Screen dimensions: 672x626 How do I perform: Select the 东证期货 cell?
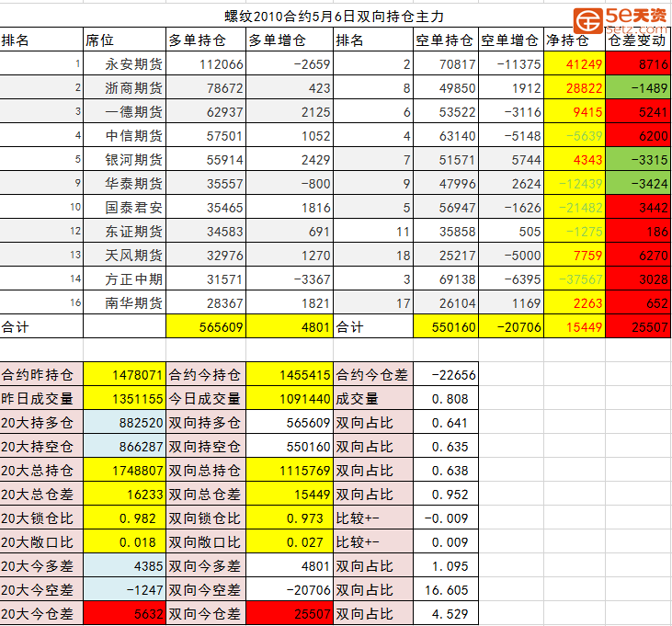[124, 232]
